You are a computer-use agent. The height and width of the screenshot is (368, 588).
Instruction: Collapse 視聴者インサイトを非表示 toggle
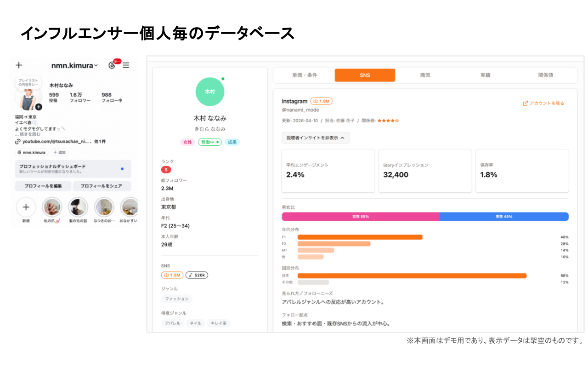pos(316,138)
